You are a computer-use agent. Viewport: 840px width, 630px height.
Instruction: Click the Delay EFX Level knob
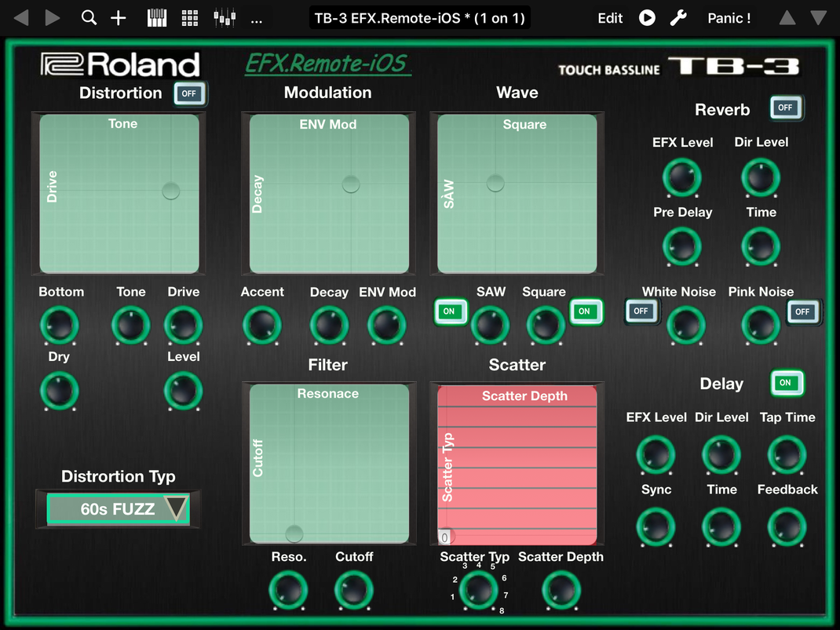tap(656, 455)
